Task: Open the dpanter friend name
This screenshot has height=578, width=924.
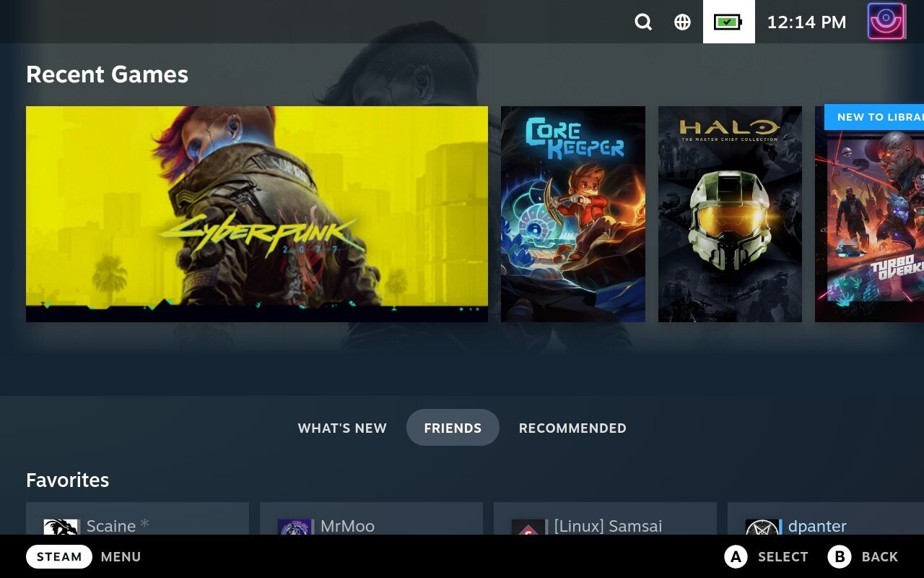Action: 817,526
